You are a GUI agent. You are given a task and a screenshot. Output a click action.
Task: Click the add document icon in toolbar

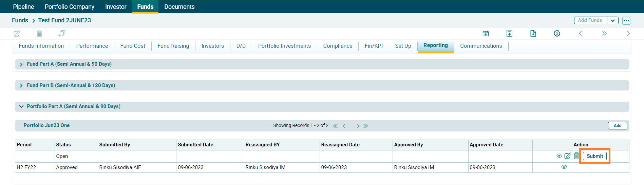click(x=533, y=33)
